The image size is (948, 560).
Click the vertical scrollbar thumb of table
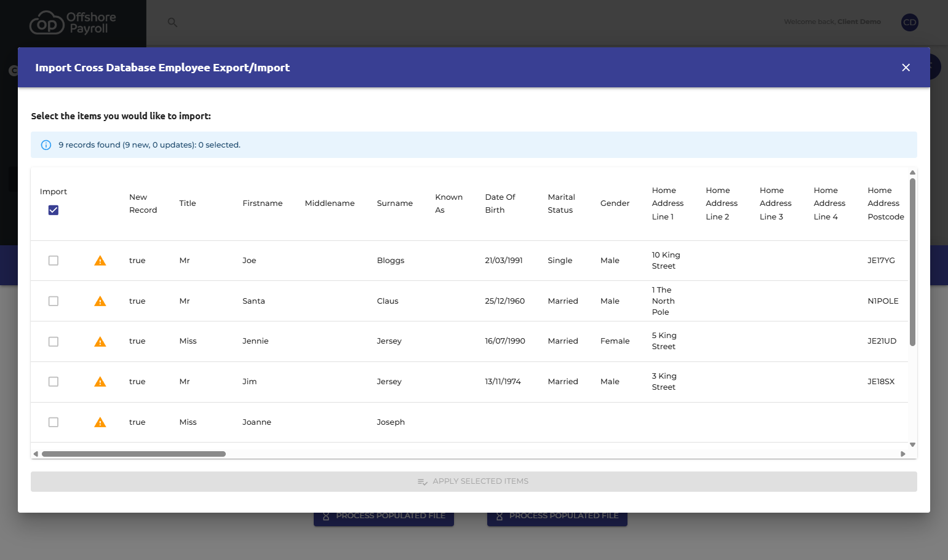[x=912, y=262]
